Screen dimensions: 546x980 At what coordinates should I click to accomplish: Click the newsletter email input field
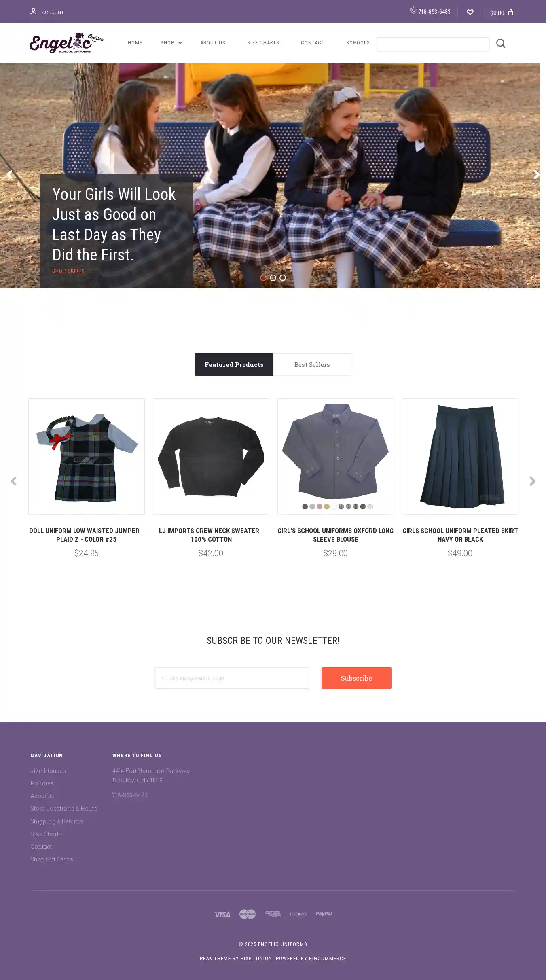point(232,678)
